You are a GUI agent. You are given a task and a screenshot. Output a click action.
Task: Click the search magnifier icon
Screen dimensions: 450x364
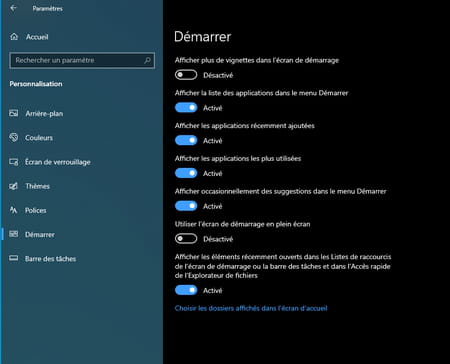pos(147,60)
